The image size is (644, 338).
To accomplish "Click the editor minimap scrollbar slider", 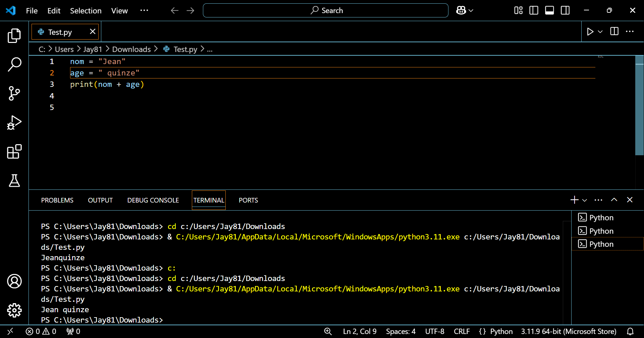I will (639, 105).
